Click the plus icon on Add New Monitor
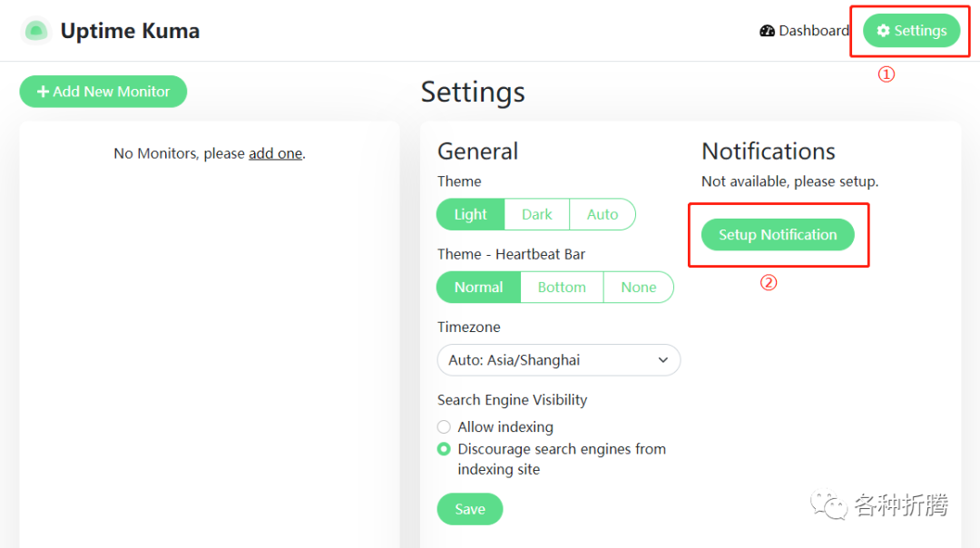980x548 pixels. 43,92
